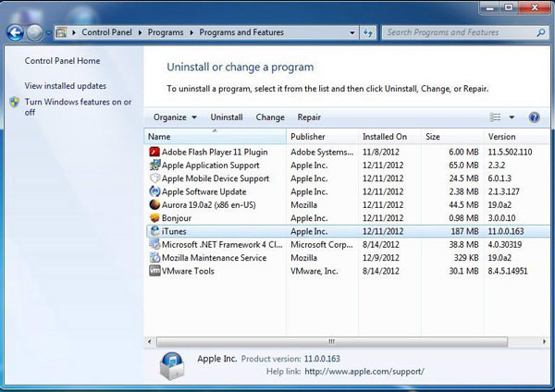The image size is (555, 392).
Task: Click the blue Help question mark icon
Action: tap(534, 117)
